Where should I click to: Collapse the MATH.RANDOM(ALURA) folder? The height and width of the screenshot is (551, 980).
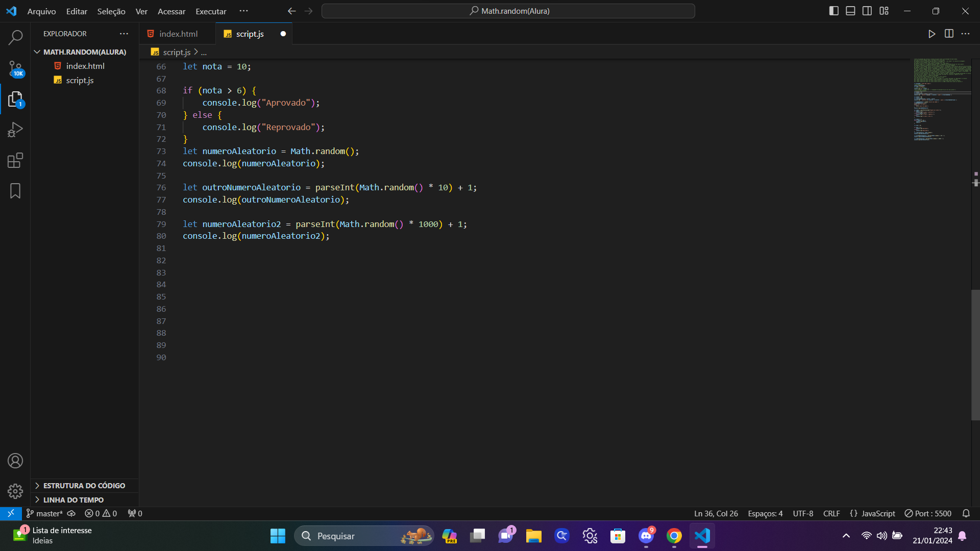pyautogui.click(x=85, y=52)
